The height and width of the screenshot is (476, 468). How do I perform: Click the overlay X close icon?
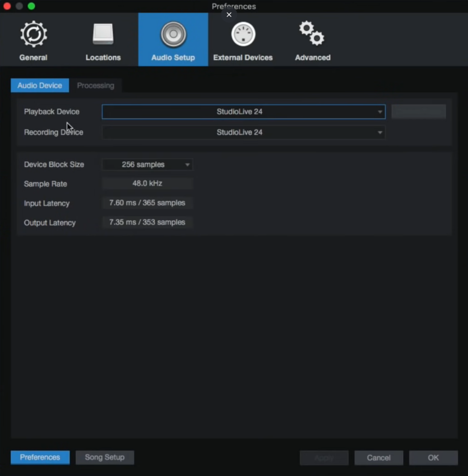(x=229, y=14)
